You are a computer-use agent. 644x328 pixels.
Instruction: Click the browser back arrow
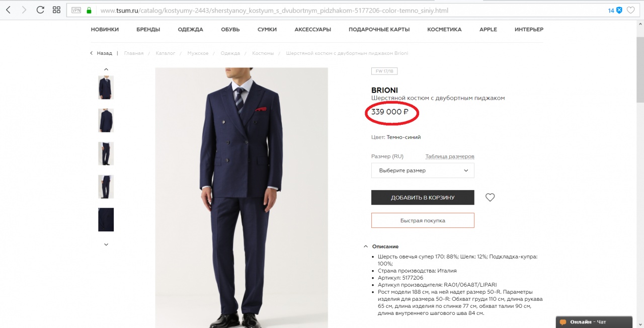point(9,10)
